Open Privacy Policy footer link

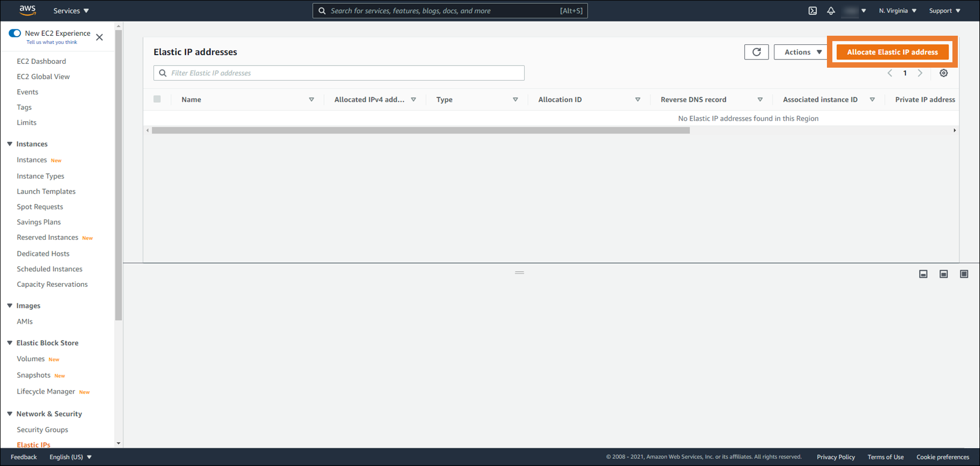point(836,457)
